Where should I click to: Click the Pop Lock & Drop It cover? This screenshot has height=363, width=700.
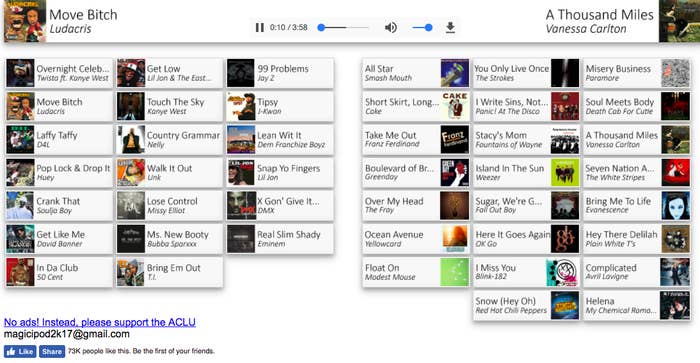pos(20,173)
